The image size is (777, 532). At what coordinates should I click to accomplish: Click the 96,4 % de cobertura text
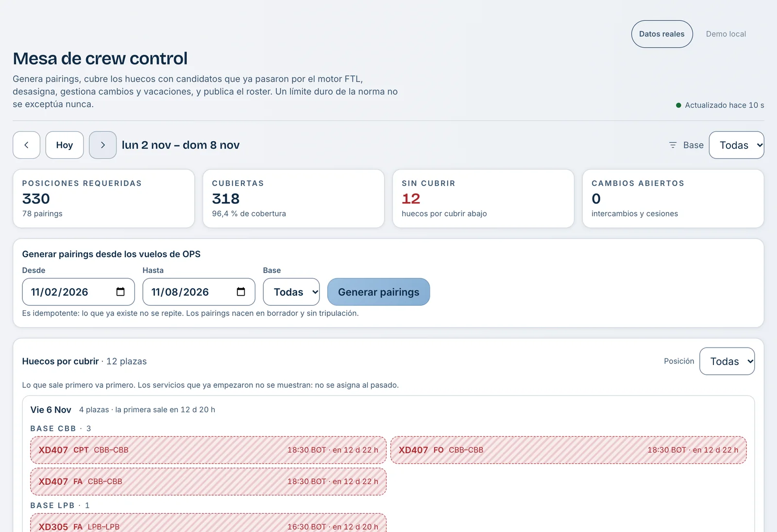249,214
